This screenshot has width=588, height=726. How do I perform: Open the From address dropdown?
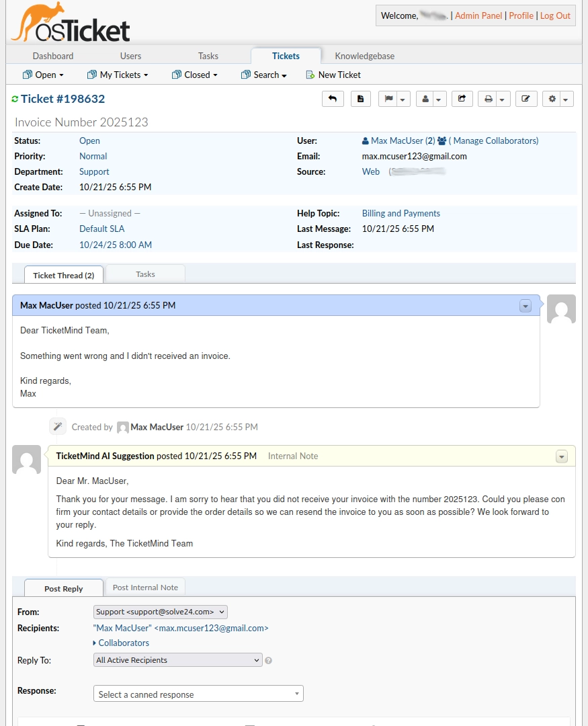click(160, 612)
